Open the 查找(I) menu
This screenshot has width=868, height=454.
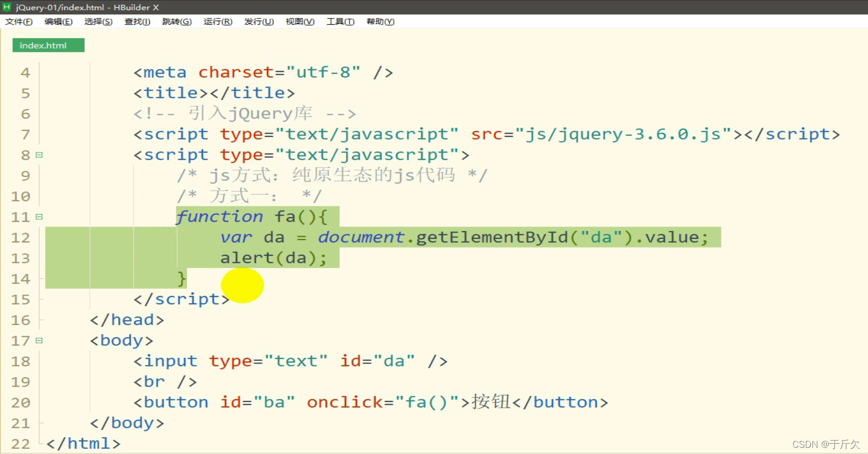coord(137,22)
